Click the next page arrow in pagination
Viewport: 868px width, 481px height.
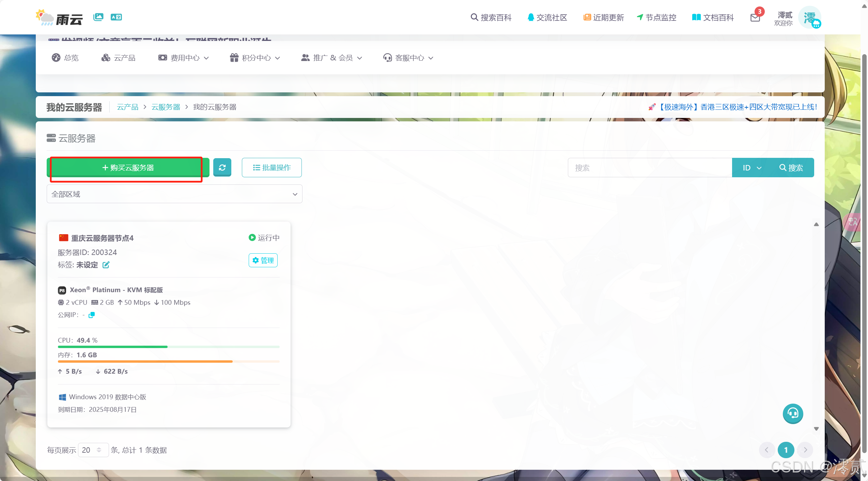tap(805, 450)
